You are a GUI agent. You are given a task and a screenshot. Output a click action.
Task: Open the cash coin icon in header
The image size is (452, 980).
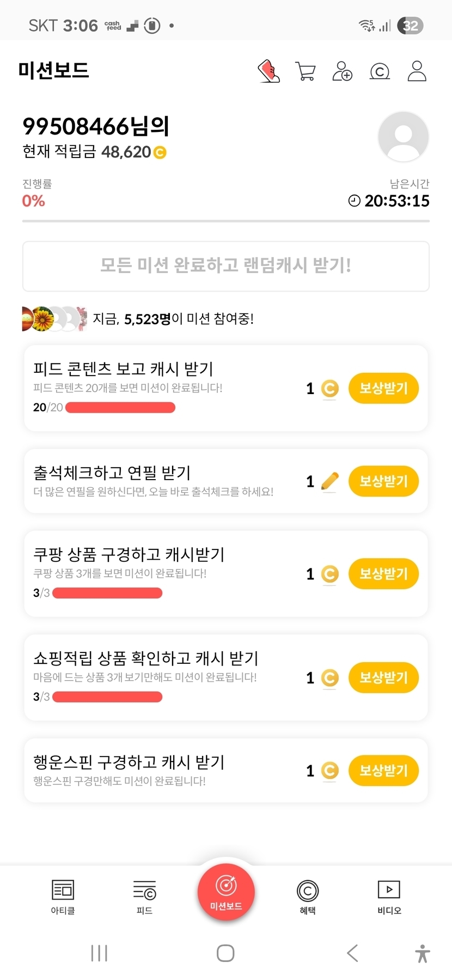tap(380, 71)
